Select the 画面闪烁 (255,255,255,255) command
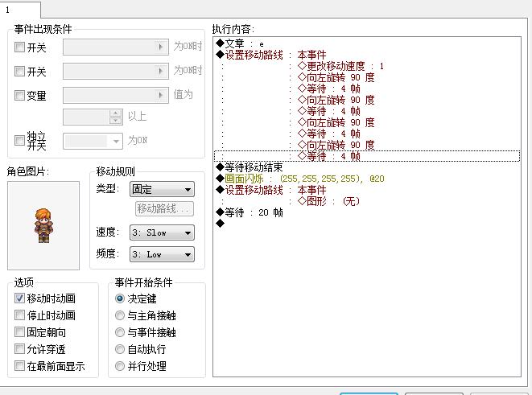Screen dimensions: 532x395 coord(367,179)
